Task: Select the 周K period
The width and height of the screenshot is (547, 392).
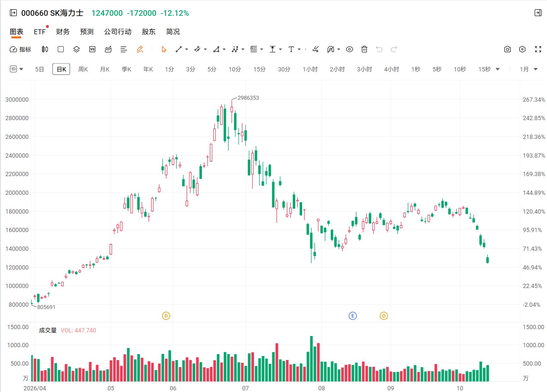Action: coord(83,69)
